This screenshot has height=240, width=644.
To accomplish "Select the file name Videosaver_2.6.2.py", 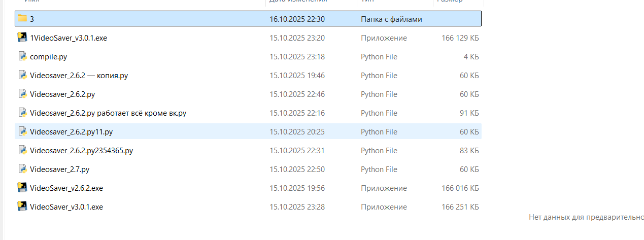I will point(62,94).
